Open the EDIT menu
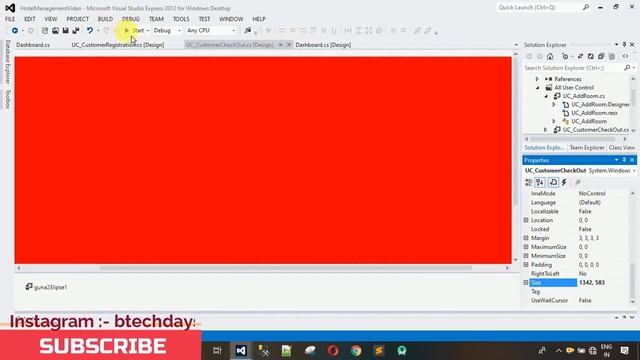 pos(30,19)
